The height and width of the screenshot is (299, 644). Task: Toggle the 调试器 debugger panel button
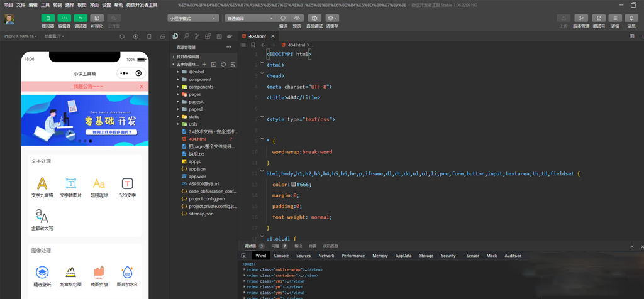[80, 18]
